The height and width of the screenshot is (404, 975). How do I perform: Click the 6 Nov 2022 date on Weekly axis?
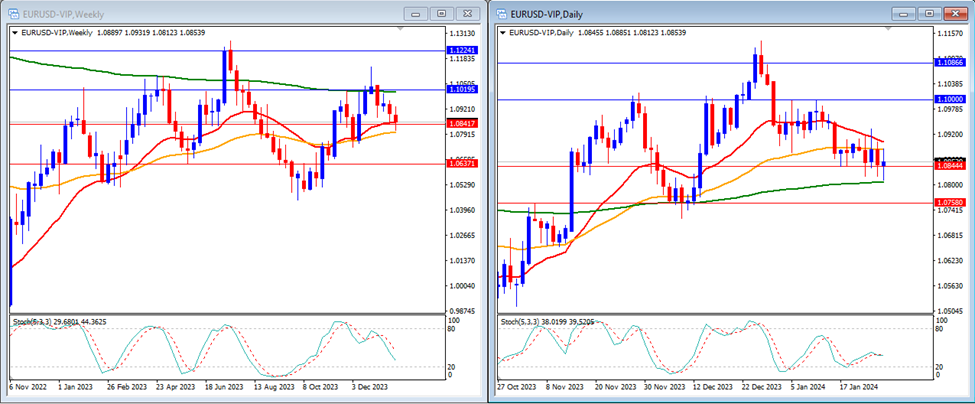27,386
